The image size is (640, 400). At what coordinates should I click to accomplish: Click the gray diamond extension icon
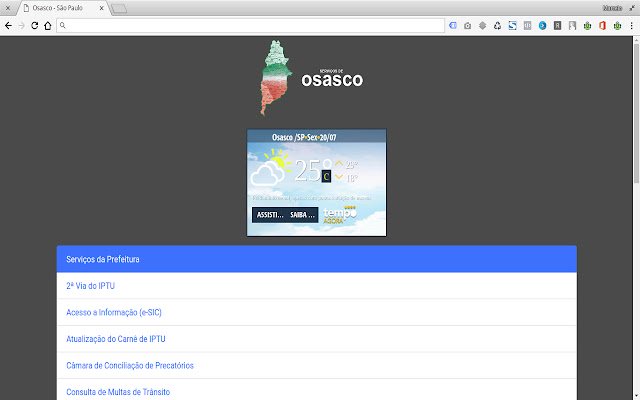click(482, 26)
